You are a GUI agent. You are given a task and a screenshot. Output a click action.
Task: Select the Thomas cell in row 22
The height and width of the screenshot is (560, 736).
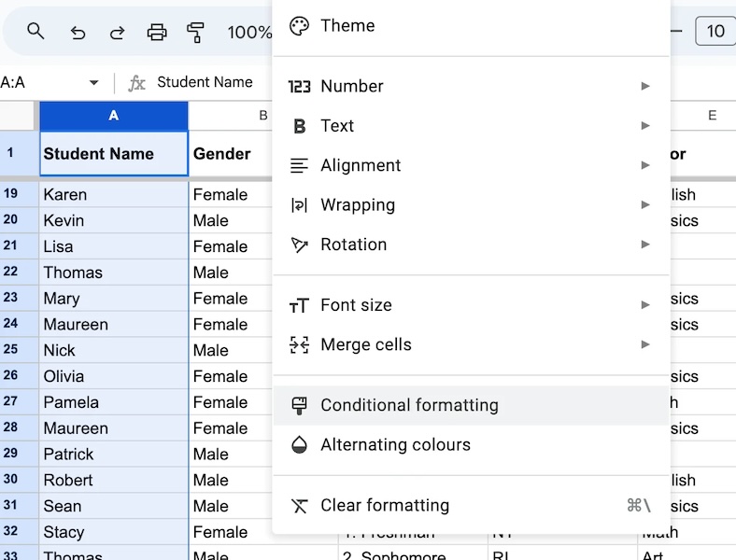(x=114, y=273)
